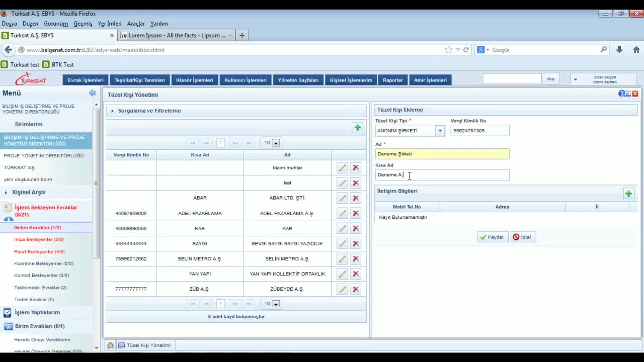Open the Evrak İşlemleri menu
Screen dimensions: 644x362
(x=86, y=80)
